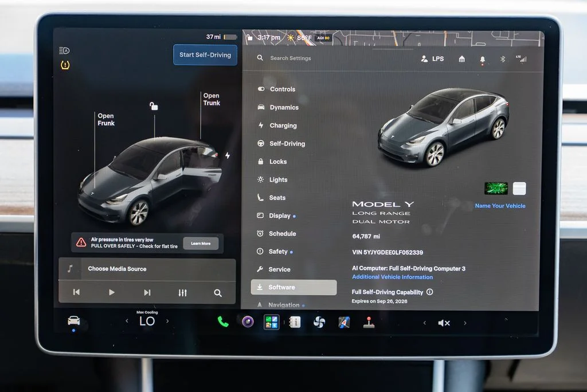The image size is (587, 392).
Task: Raise the volume with right arrow
Action: (x=465, y=323)
